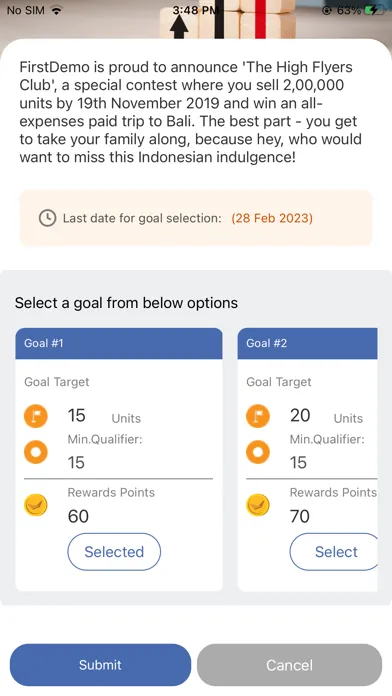Choose Goal #2 with Select button
Image resolution: width=392 pixels, height=696 pixels.
click(x=334, y=552)
